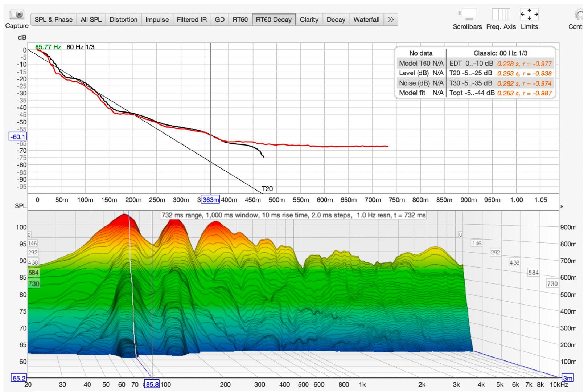
Task: Toggle the Scrollbars icon
Action: tap(468, 15)
